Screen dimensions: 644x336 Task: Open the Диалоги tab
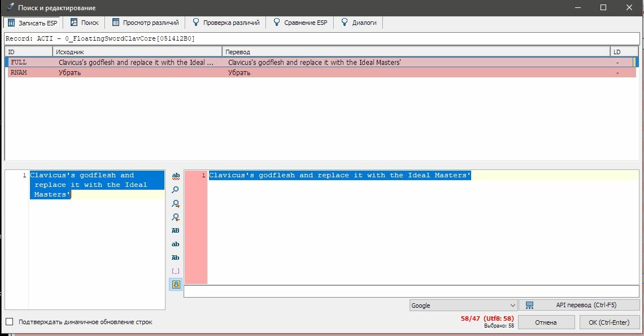pos(359,23)
